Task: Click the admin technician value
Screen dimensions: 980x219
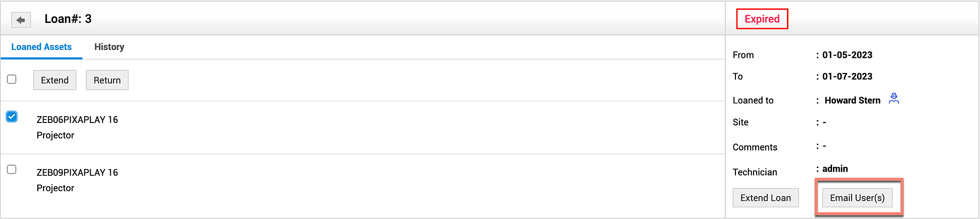Action: 835,169
